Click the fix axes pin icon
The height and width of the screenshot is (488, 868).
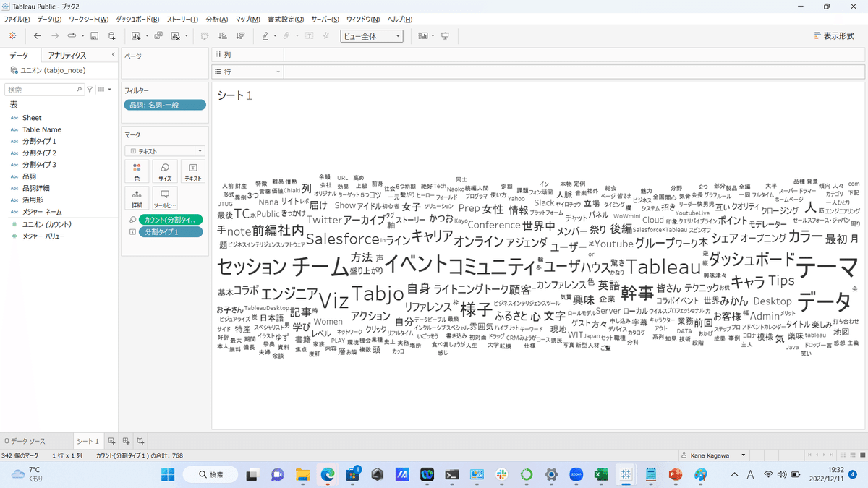click(x=326, y=36)
